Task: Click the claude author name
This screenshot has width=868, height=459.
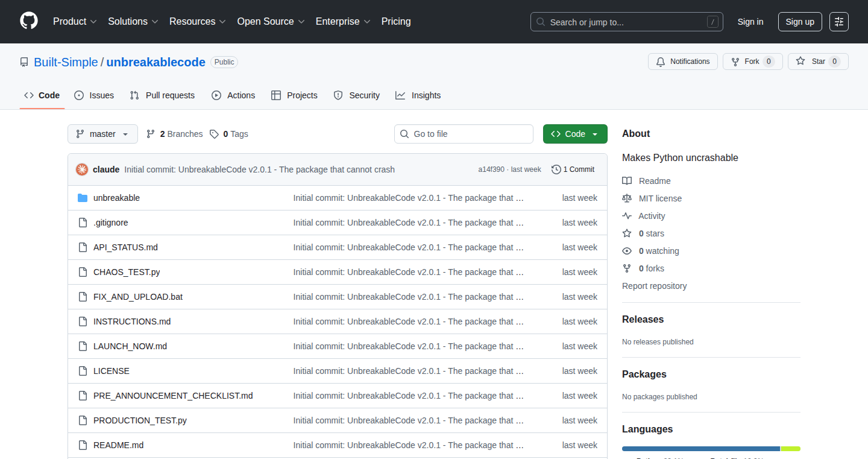Action: (106, 169)
